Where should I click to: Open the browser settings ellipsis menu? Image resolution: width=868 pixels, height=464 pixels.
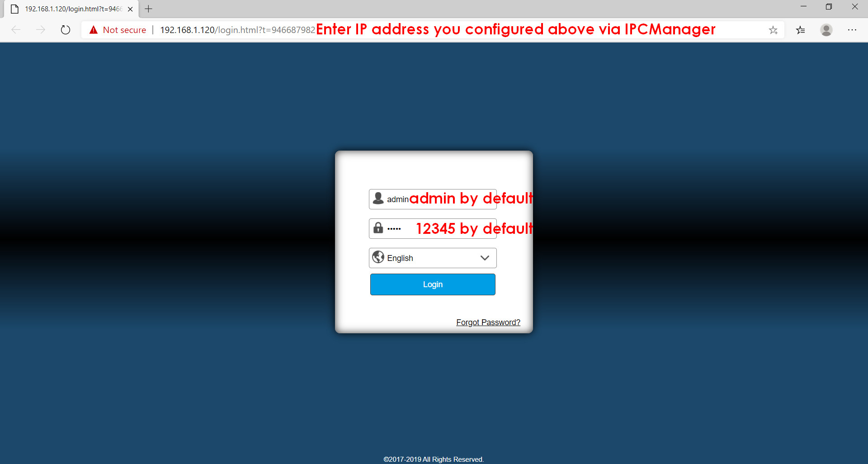(x=852, y=30)
